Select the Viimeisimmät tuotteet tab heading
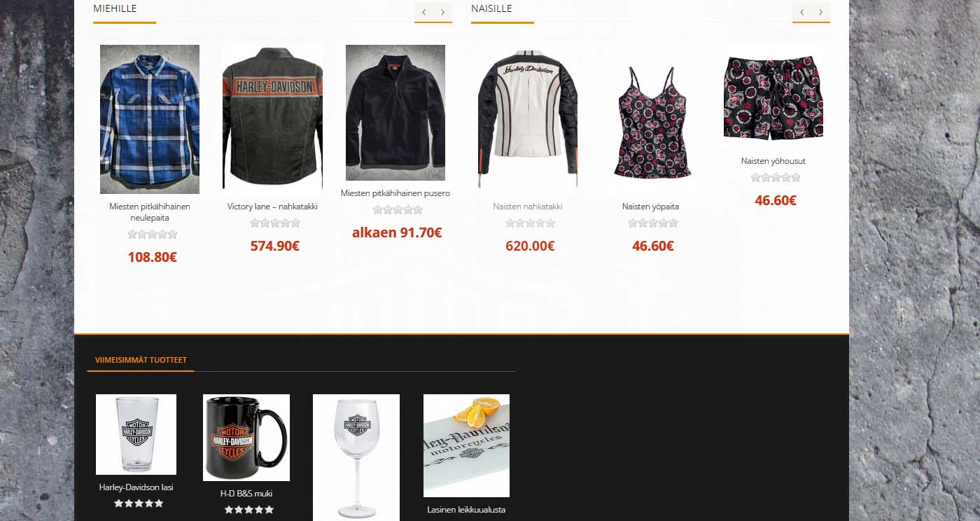Viewport: 980px width, 521px height. pyautogui.click(x=141, y=360)
